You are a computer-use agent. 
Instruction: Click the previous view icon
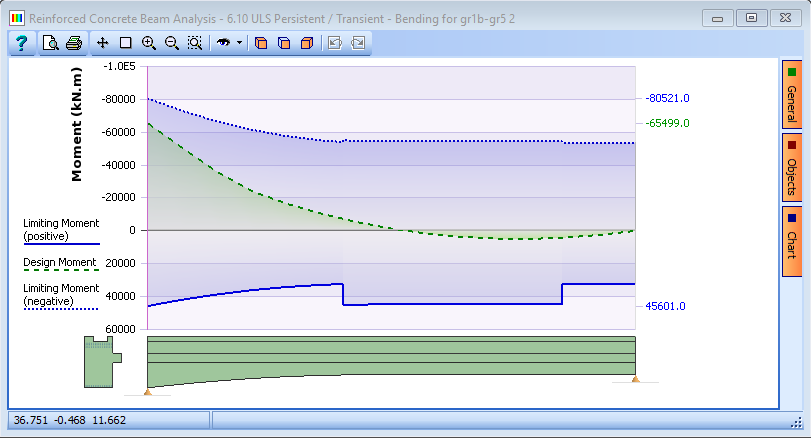coord(335,43)
